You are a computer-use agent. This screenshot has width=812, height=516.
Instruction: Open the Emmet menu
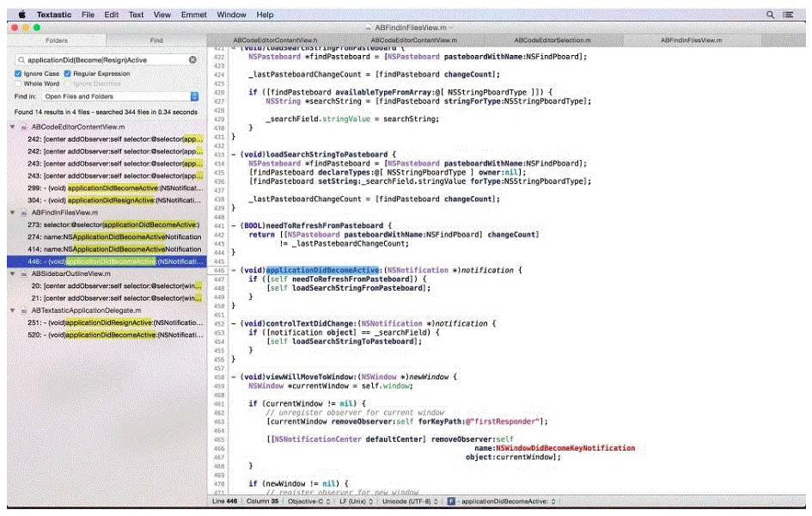tap(193, 15)
